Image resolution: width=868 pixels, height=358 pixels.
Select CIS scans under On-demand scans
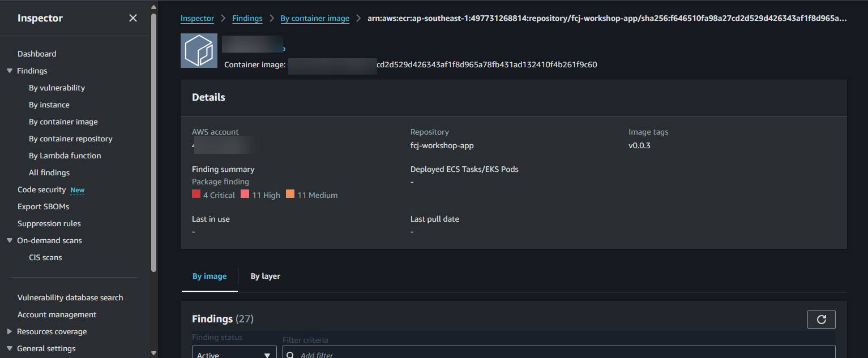[45, 257]
